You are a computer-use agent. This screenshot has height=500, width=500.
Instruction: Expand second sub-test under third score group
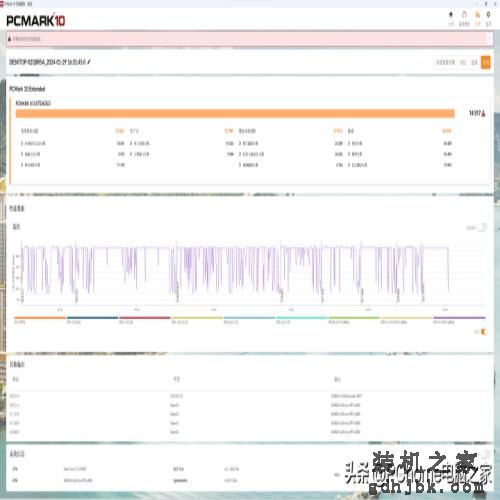click(240, 154)
